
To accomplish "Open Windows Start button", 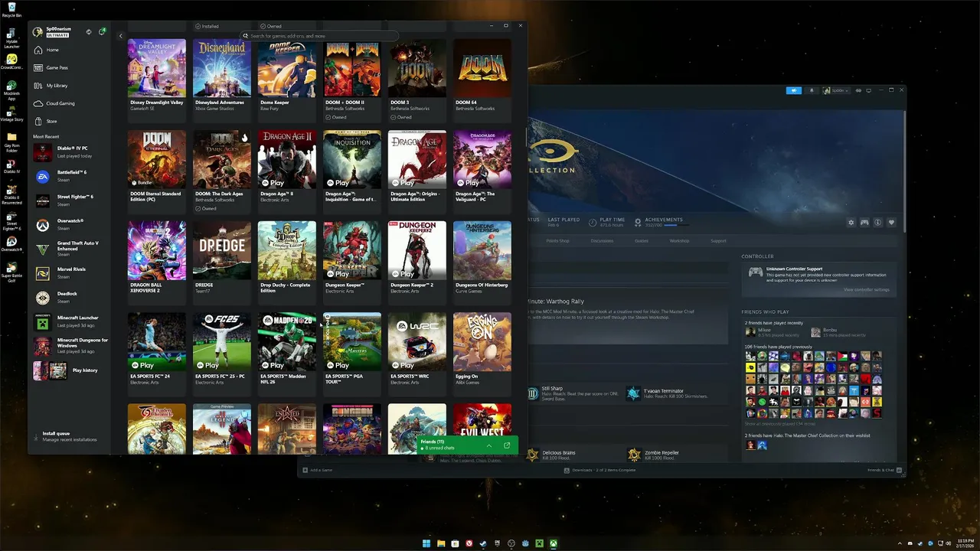I will click(426, 543).
